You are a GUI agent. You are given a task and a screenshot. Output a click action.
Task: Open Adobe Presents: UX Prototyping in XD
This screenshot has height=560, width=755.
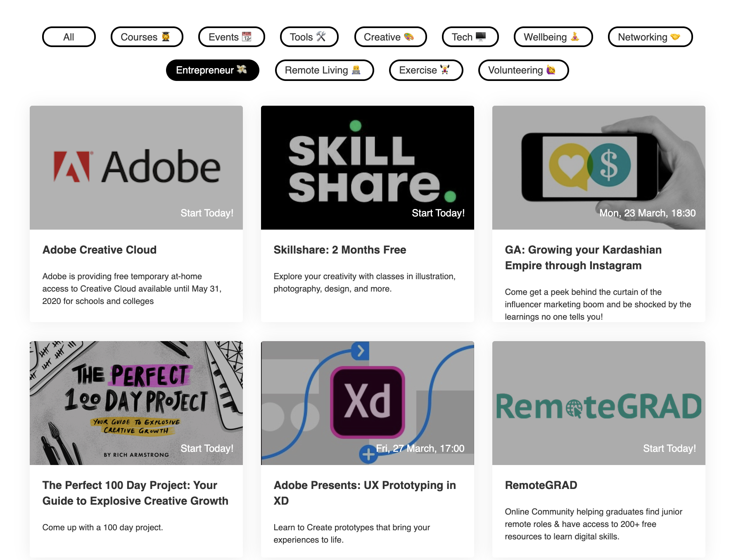point(365,493)
